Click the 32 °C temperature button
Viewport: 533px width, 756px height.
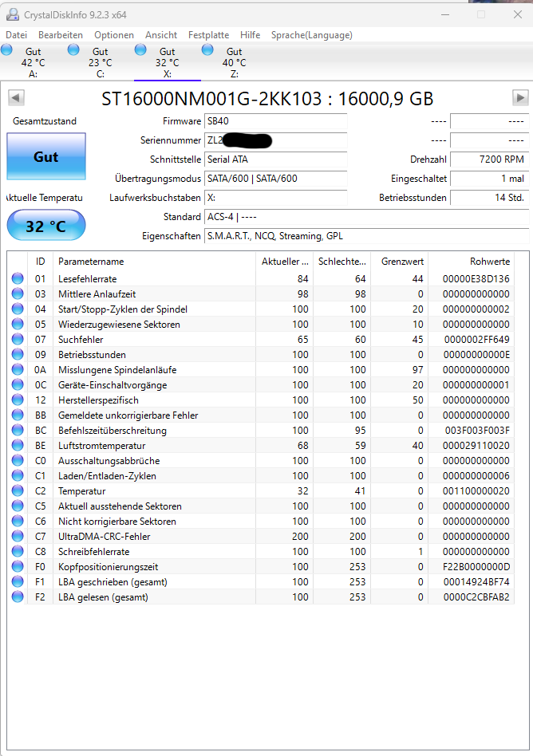46,225
